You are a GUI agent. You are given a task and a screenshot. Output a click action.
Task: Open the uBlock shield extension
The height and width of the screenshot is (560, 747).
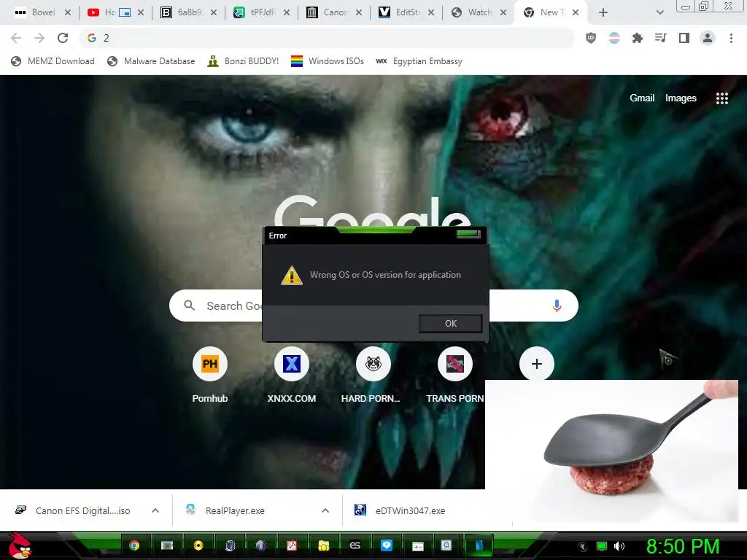(591, 38)
